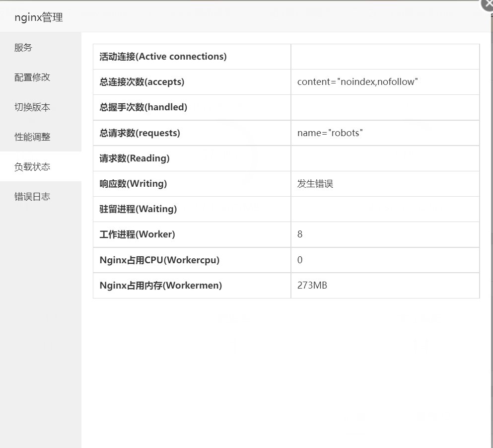The height and width of the screenshot is (448, 493).
Task: Click the 驻留进程(Waiting) label
Action: click(x=138, y=209)
